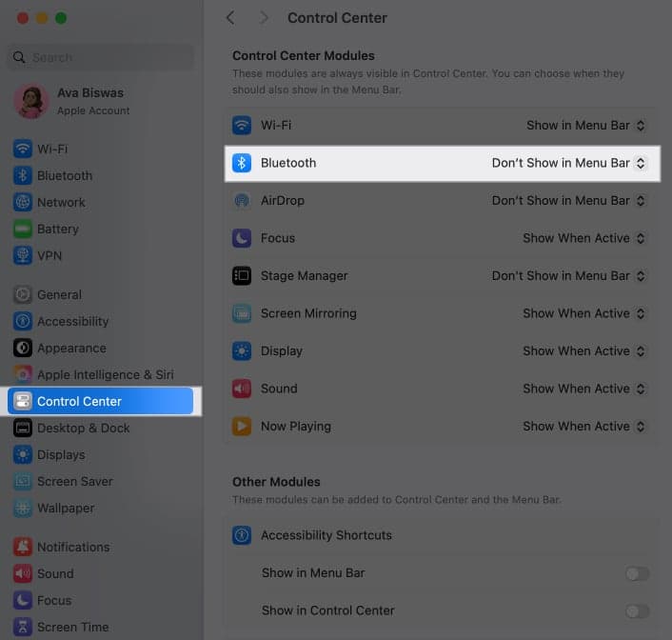Select Wi-Fi label in the sidebar
Screen dimensions: 672x640
[52, 149]
